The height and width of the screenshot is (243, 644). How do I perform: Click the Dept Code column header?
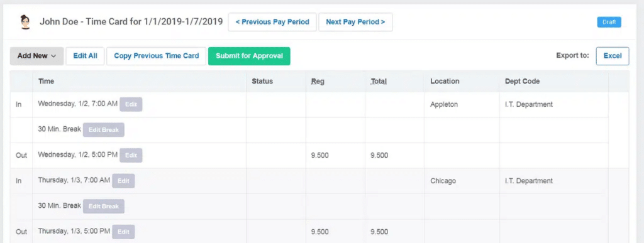(523, 81)
